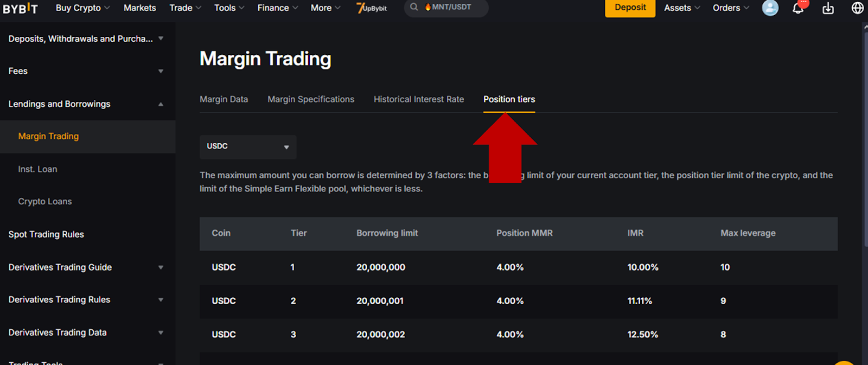Select the Position tiers tab
The width and height of the screenshot is (868, 365).
point(509,99)
